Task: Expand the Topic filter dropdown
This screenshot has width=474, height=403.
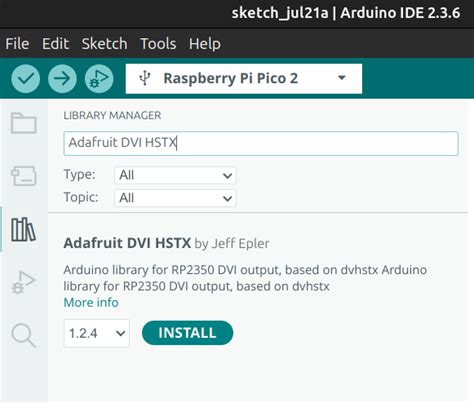Action: 175,198
